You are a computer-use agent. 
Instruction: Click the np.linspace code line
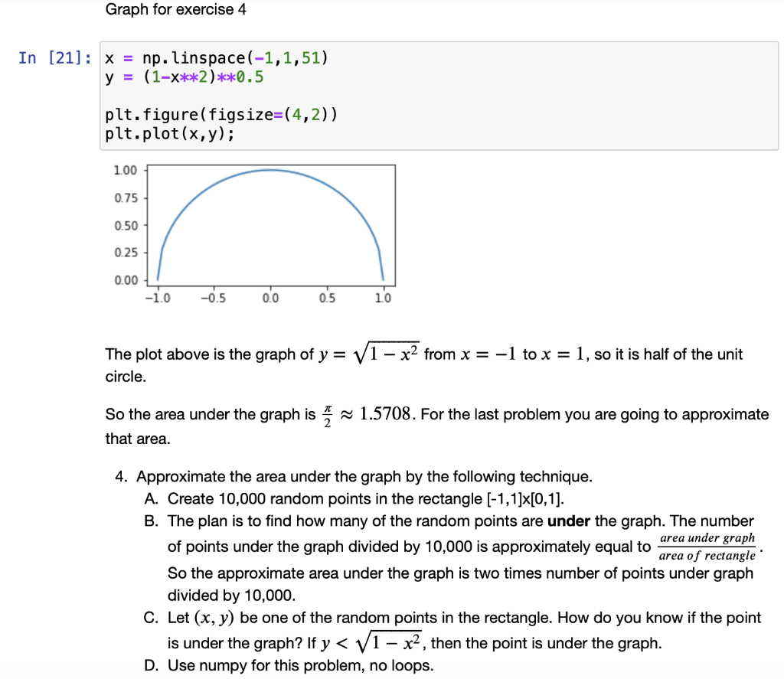(x=214, y=57)
